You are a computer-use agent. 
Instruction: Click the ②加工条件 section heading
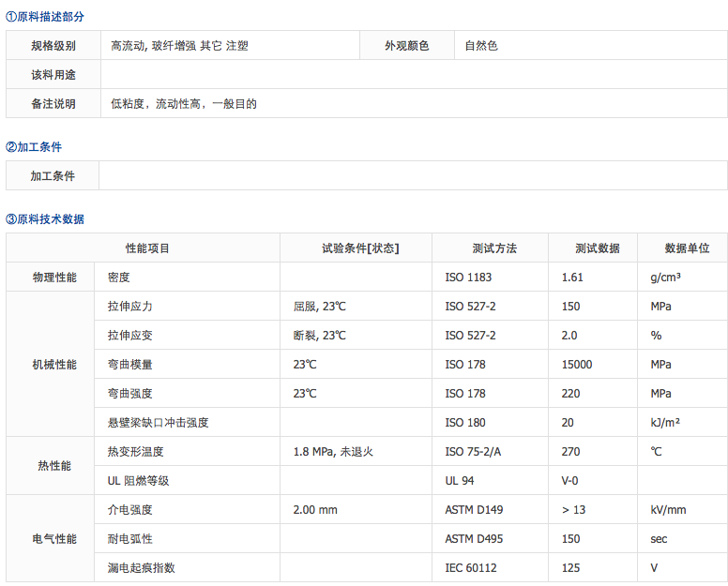click(x=35, y=147)
